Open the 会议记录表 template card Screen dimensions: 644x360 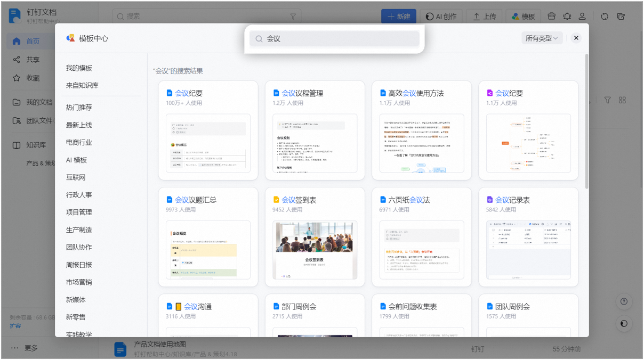pyautogui.click(x=528, y=237)
